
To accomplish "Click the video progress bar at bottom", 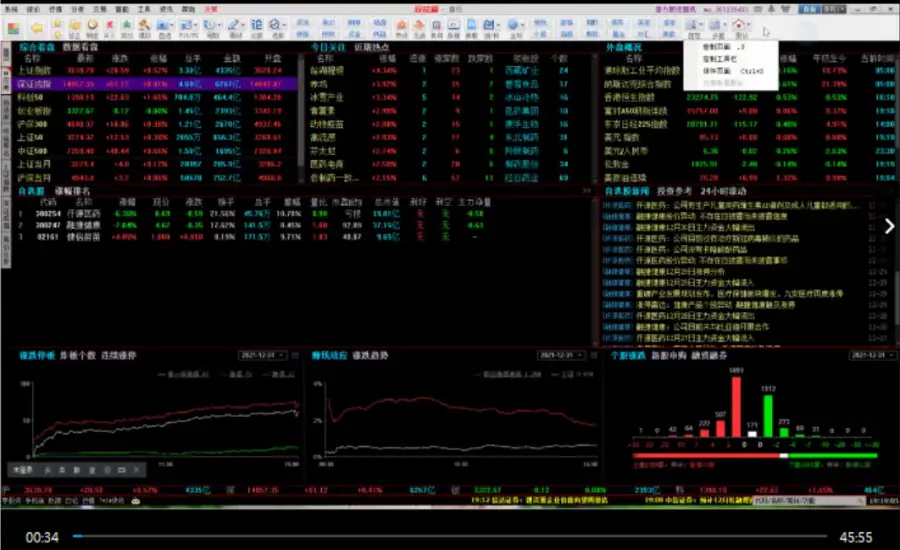I will 450,537.
